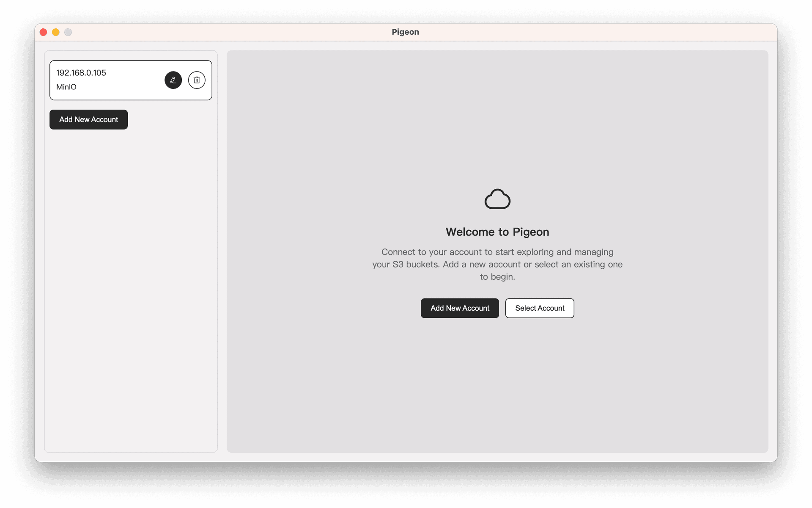Screen dimensions: 812x508
Task: Edit the 192.168.0.105 account with pencil icon
Action: click(173, 80)
